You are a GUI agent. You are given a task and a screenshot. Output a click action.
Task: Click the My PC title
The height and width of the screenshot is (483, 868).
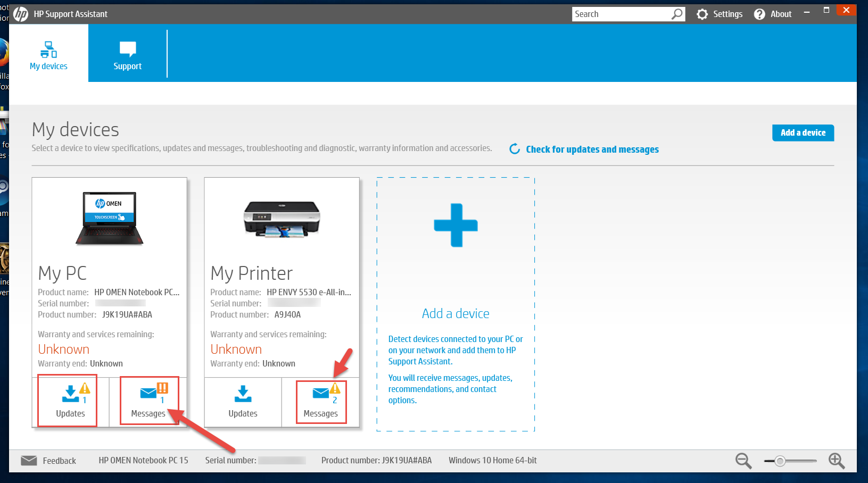(x=62, y=273)
